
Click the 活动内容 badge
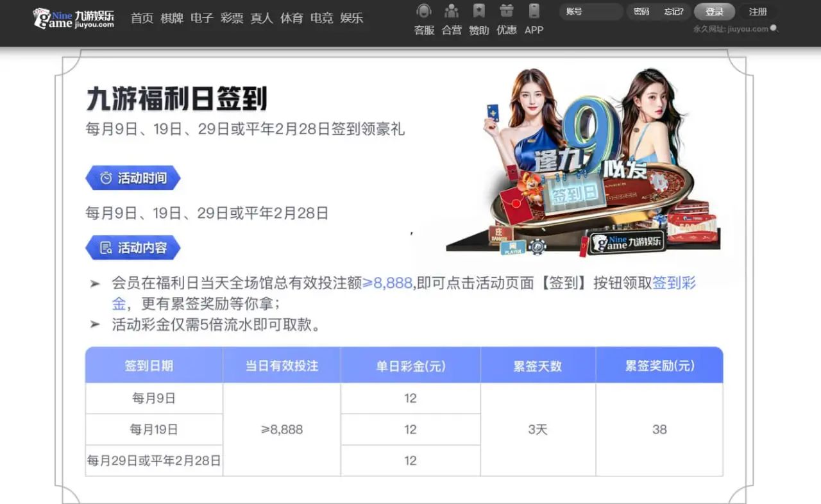pos(133,248)
